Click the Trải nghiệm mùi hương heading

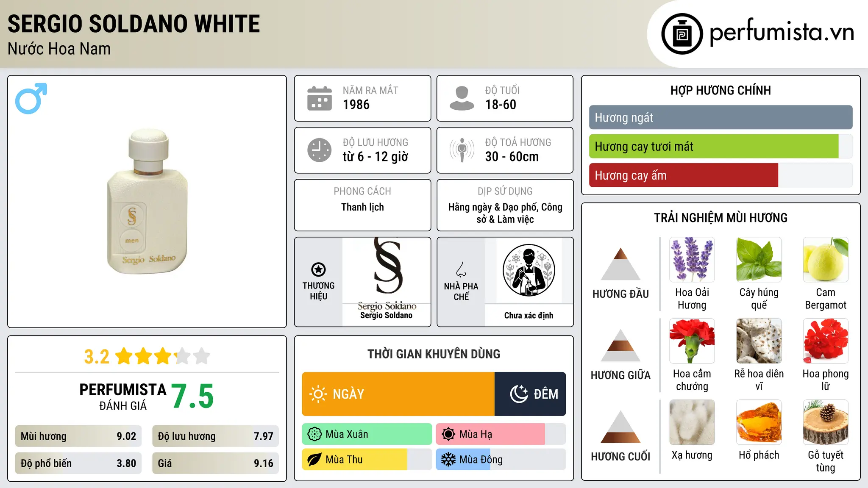(721, 218)
